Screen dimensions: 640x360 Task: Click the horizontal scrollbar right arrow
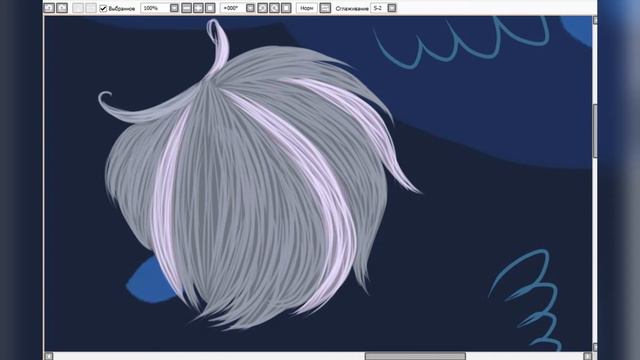(587, 356)
